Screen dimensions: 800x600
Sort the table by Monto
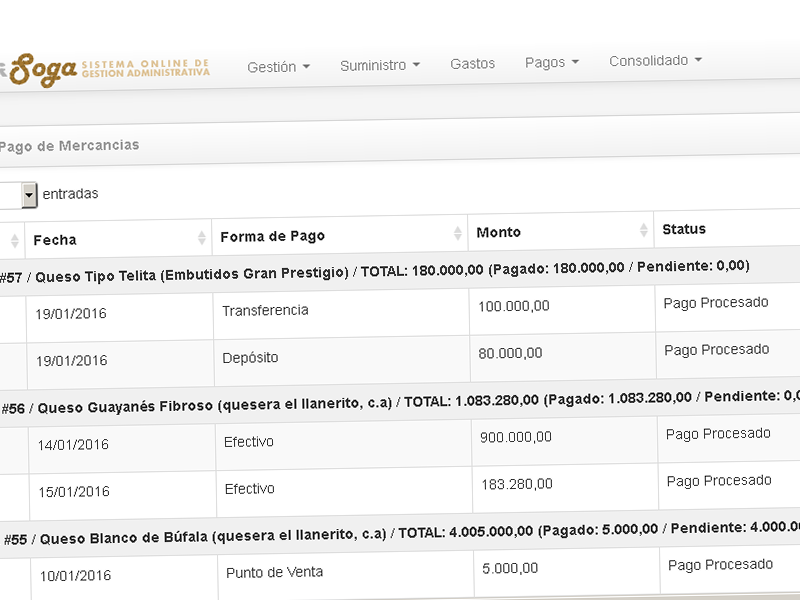click(x=498, y=232)
